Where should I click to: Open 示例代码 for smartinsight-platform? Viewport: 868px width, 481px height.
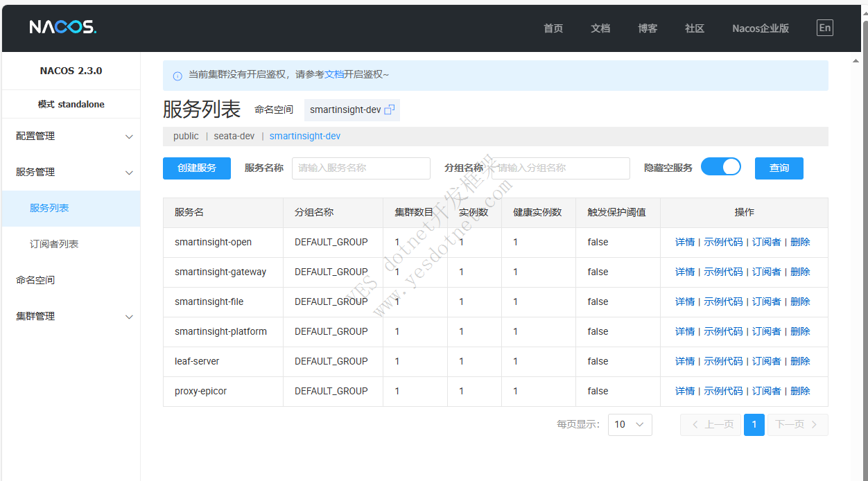pyautogui.click(x=723, y=332)
